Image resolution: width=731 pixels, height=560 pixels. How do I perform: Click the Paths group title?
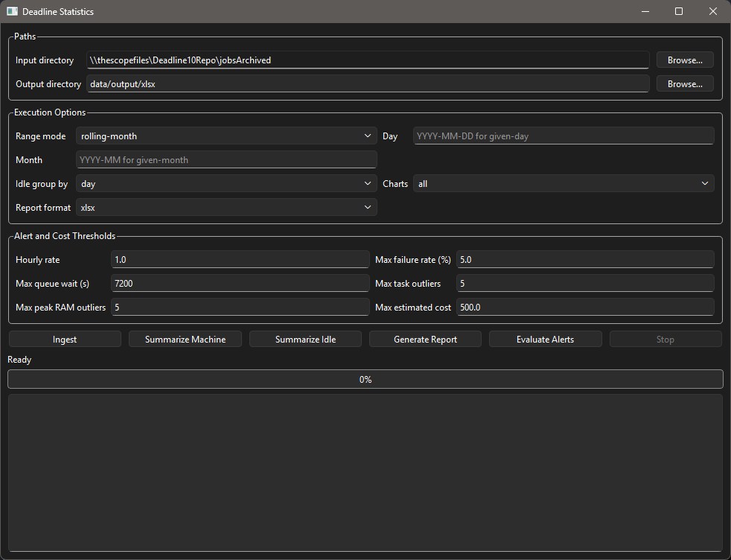(25, 36)
